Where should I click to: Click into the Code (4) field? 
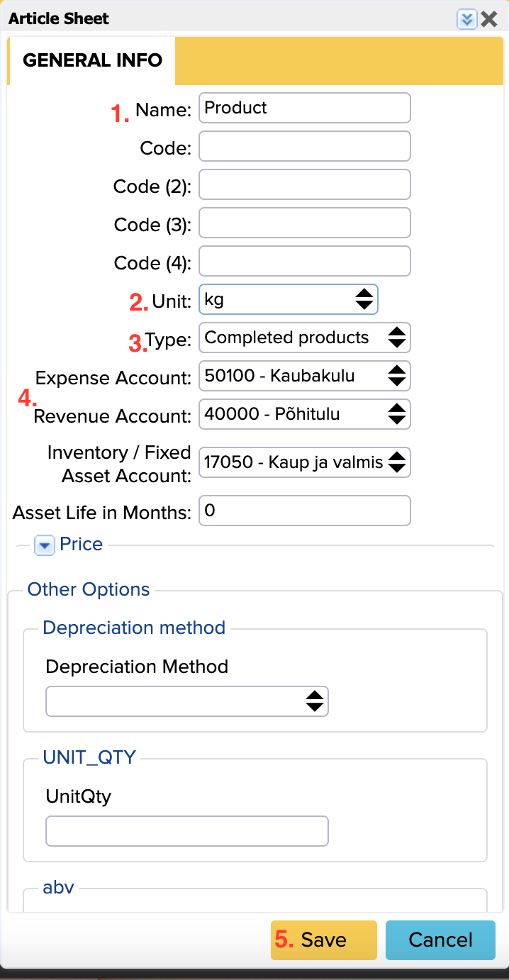(304, 261)
